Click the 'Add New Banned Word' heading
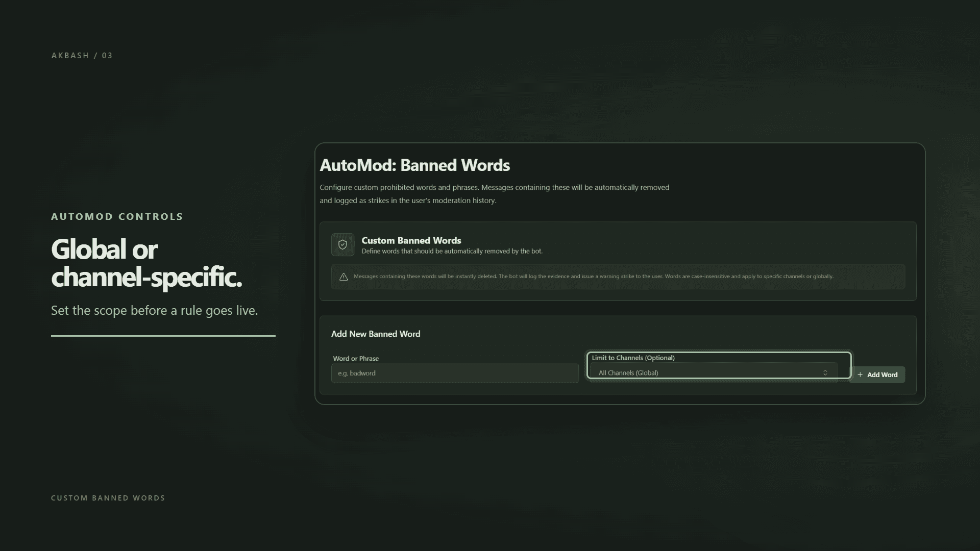Viewport: 980px width, 551px height. [x=376, y=334]
